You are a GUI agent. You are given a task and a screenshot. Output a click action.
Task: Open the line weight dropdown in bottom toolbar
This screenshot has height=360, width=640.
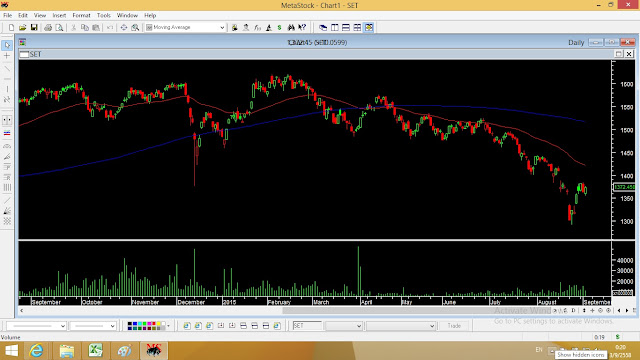click(x=113, y=326)
